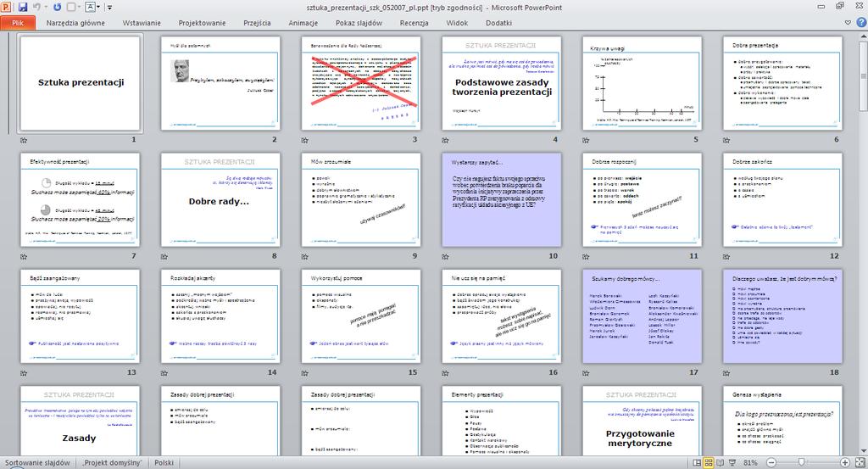
Task: Click the transition star icon under slide 16
Action: [445, 373]
